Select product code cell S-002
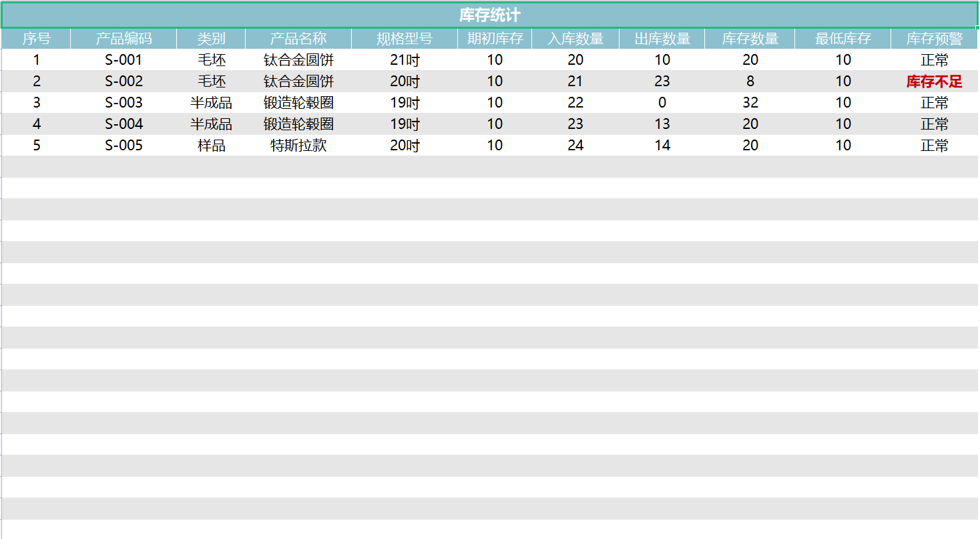 (124, 81)
